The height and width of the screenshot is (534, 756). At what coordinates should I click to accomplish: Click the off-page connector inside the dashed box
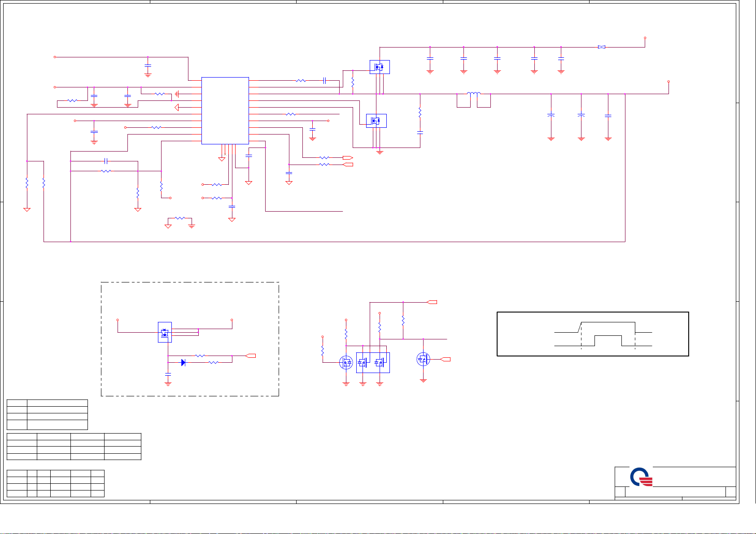tap(251, 356)
